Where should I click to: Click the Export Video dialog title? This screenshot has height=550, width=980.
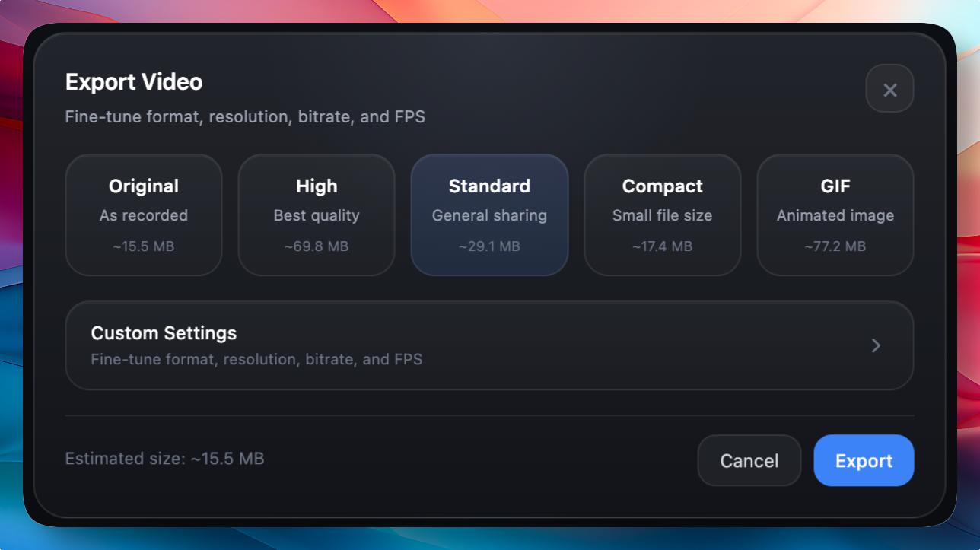click(x=134, y=82)
